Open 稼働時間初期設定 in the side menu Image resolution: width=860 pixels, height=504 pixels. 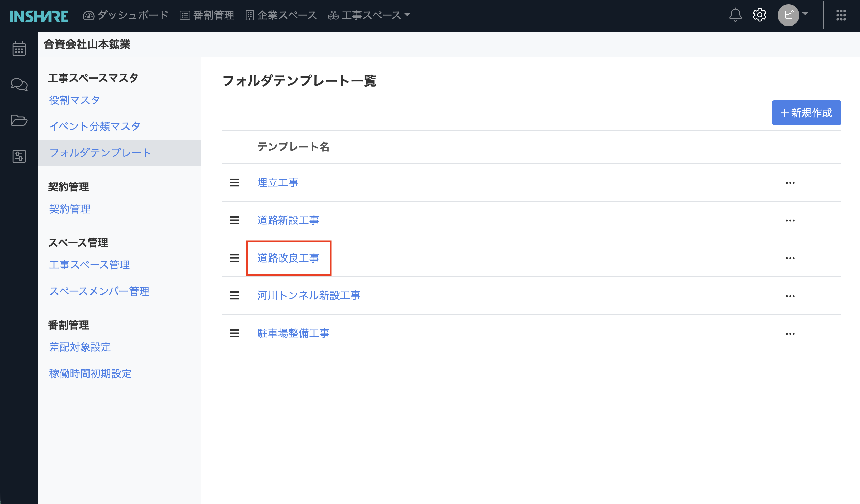tap(90, 374)
